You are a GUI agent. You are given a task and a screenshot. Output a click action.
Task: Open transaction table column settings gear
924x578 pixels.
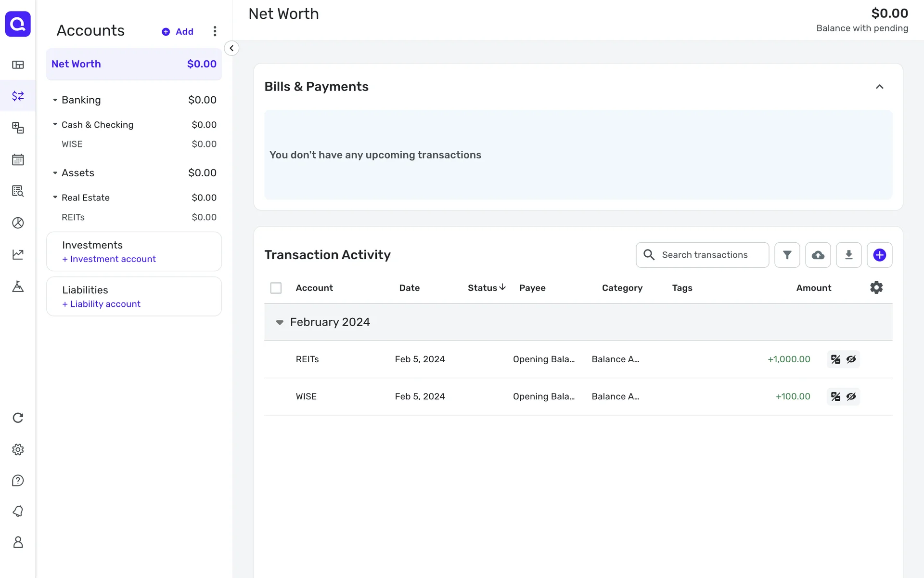(x=876, y=288)
